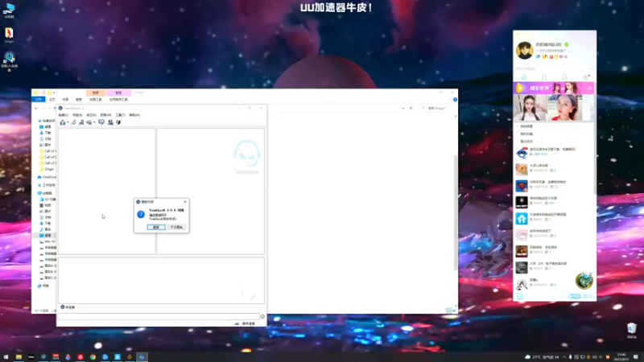
Task: Switch to the 共享 ribbon tab in Explorer
Action: 65,100
